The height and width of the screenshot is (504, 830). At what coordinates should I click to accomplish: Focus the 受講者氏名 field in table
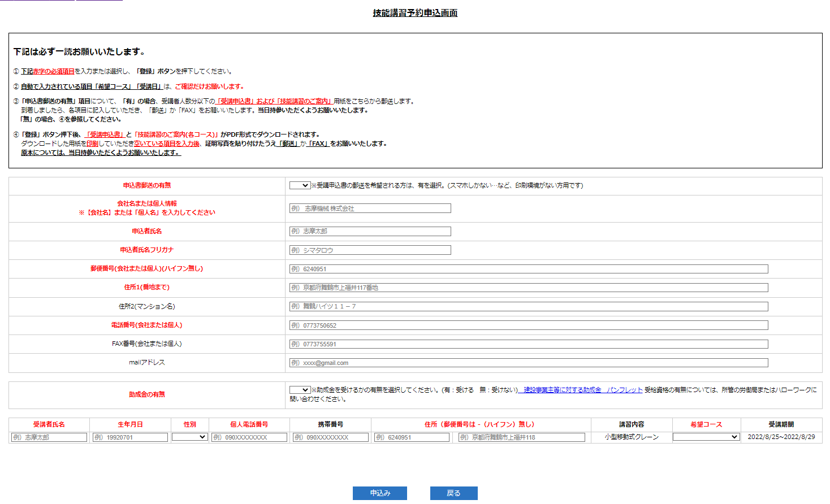click(x=49, y=437)
